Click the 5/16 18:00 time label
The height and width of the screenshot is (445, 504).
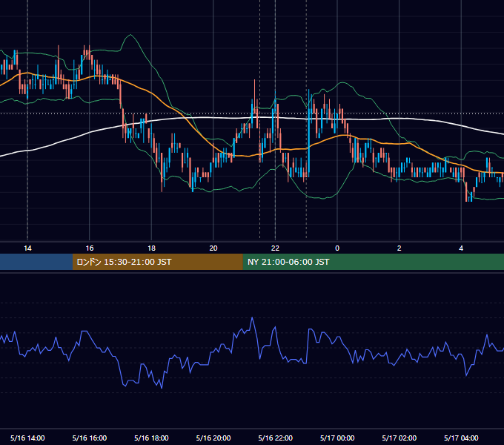click(151, 438)
